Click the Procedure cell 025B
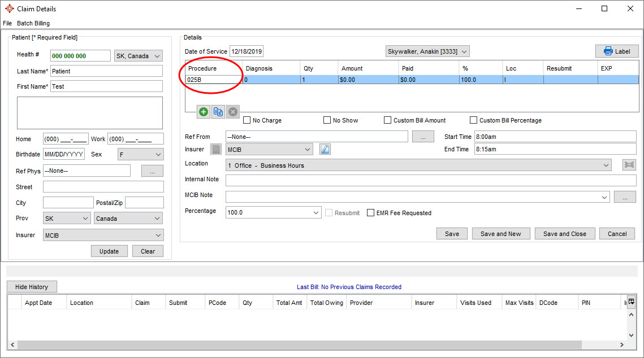 coord(214,80)
